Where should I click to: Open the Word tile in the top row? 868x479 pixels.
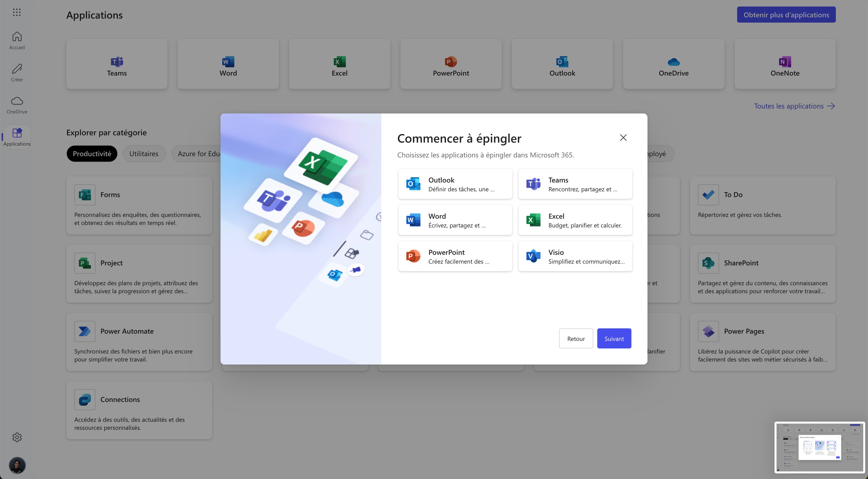click(x=228, y=64)
